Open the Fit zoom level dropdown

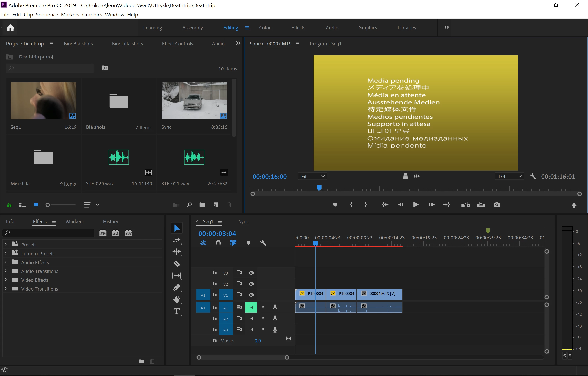point(312,176)
